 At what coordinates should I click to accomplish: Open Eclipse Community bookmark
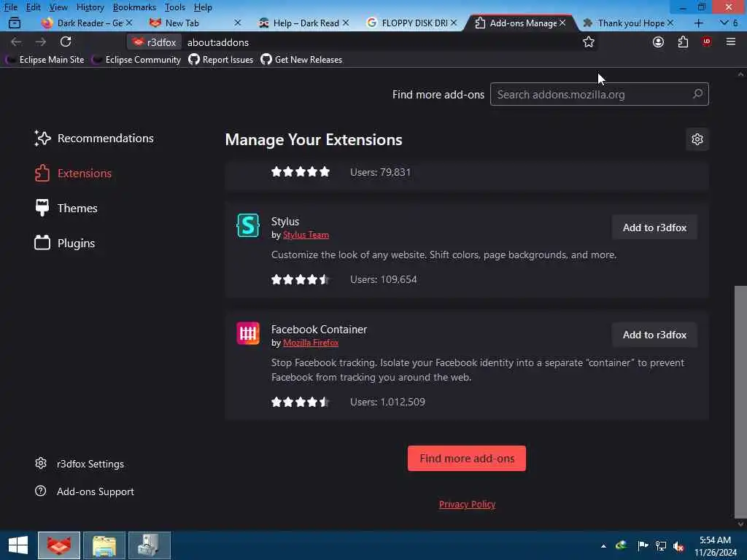click(x=136, y=60)
